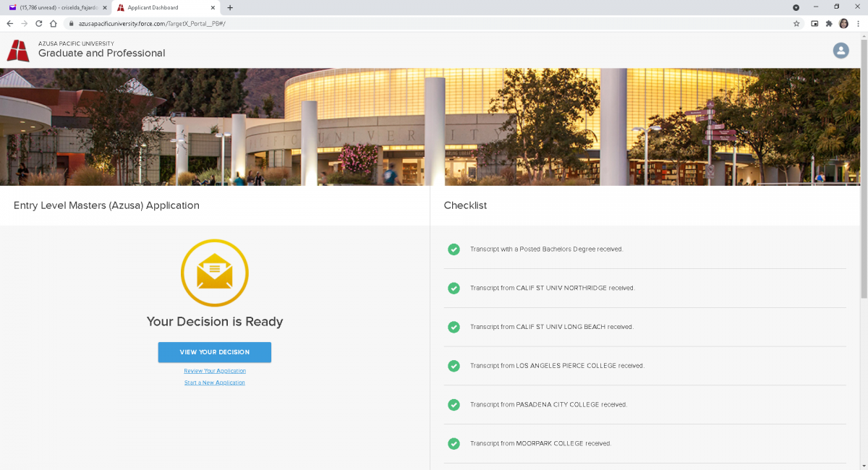Click the checkmark beside PASADENA CITY COLLEGE
The width and height of the screenshot is (868, 470).
(454, 405)
